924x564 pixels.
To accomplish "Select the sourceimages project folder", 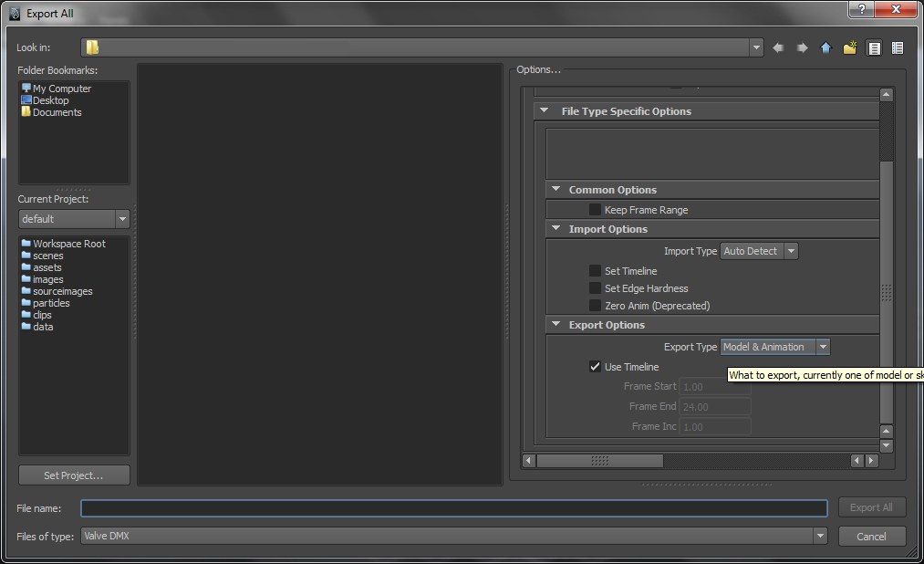I will click(57, 290).
